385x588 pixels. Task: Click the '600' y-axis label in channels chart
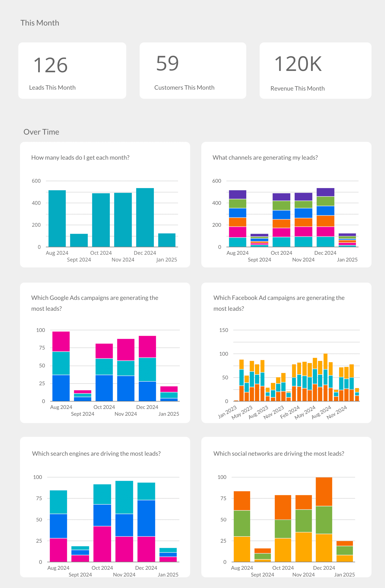[217, 181]
